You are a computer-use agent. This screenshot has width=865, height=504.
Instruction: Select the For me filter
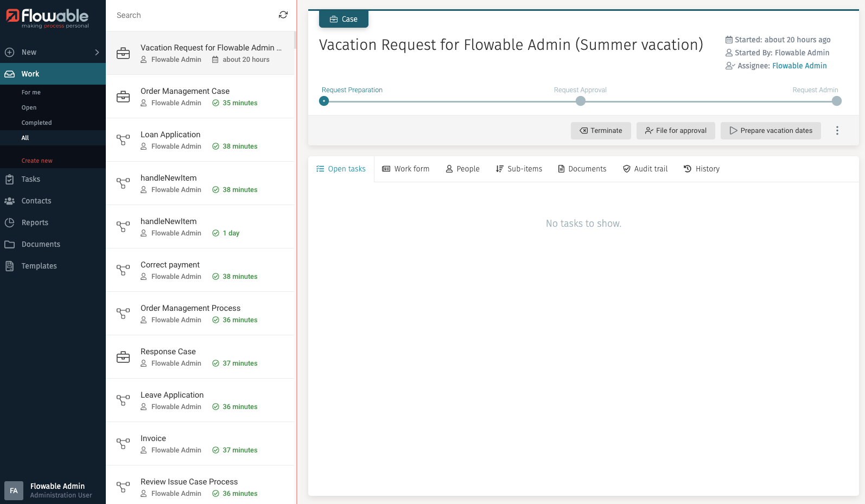tap(31, 92)
